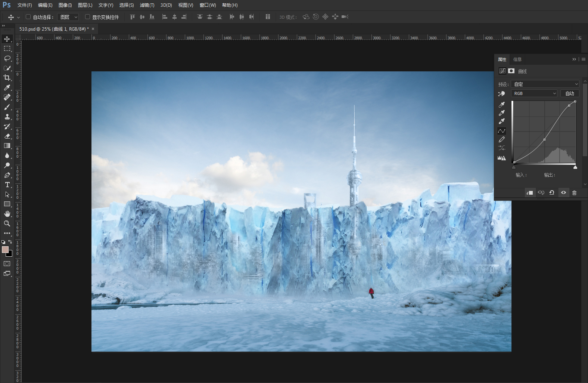Open the Properties panel flyout menu
588x383 pixels.
coord(584,59)
